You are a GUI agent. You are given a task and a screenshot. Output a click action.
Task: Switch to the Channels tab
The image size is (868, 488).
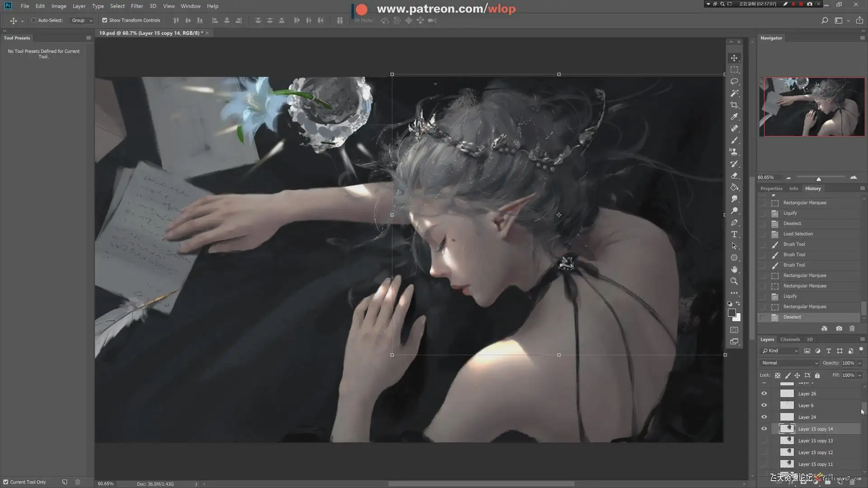click(x=790, y=339)
